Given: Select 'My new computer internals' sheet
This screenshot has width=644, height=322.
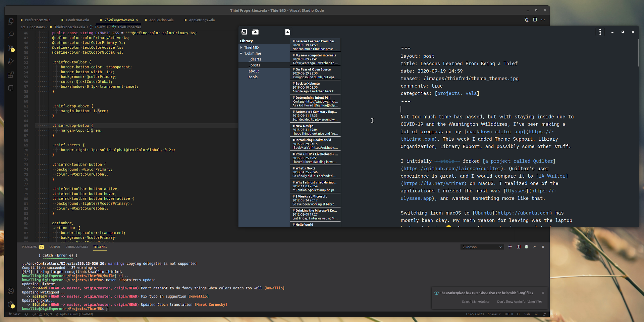Looking at the screenshot, I should pyautogui.click(x=315, y=59).
